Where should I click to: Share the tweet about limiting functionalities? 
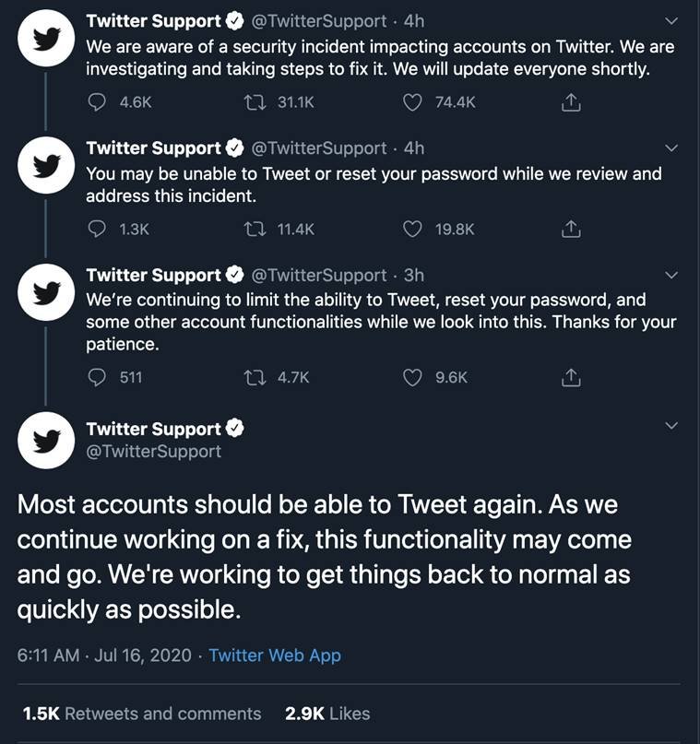pyautogui.click(x=571, y=377)
